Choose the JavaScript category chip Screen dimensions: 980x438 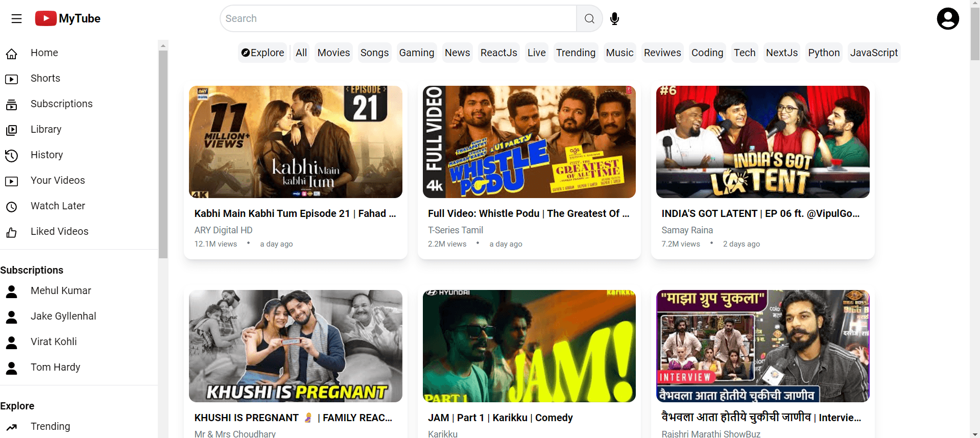pos(873,53)
